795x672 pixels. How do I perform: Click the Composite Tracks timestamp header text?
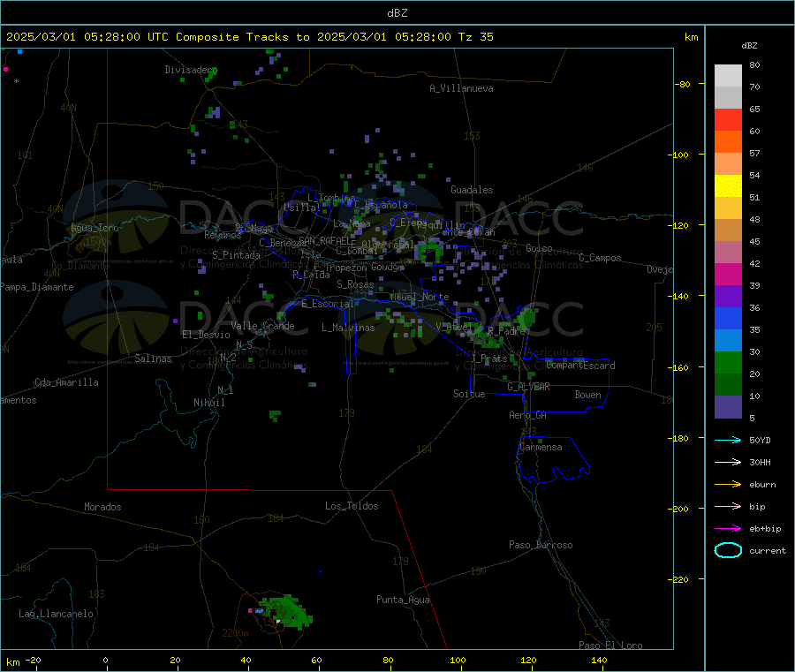pyautogui.click(x=250, y=37)
